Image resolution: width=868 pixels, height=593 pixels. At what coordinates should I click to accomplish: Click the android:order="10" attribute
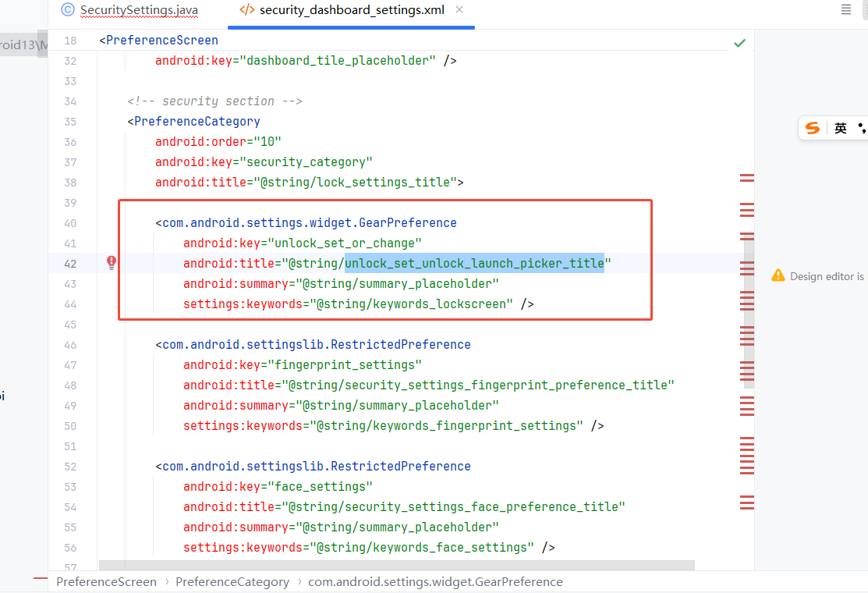click(x=218, y=142)
